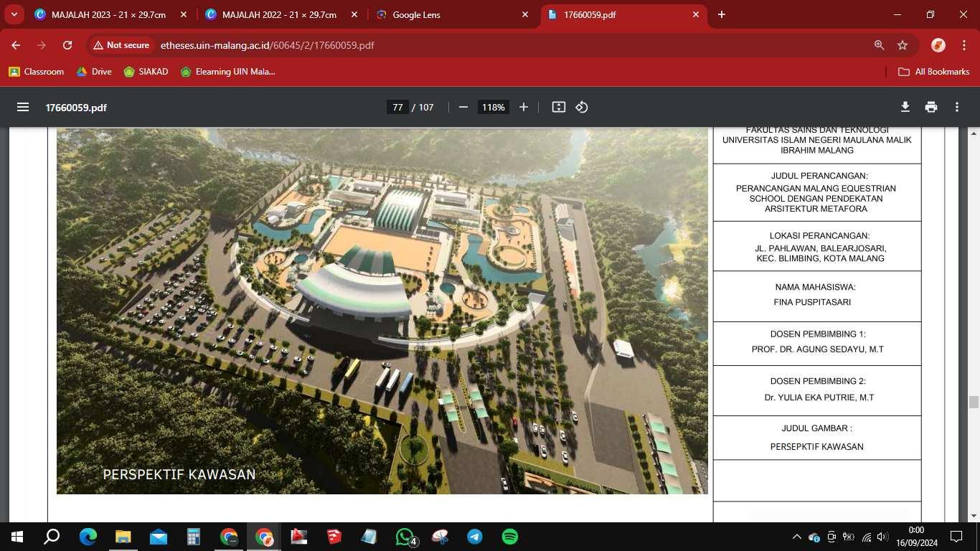
Task: Expand the tab search dropdown
Action: 14,14
